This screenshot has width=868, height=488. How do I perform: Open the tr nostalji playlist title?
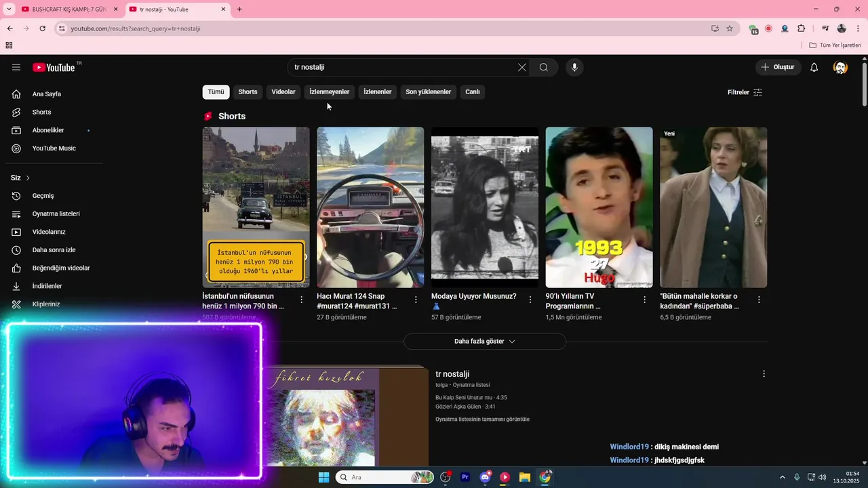click(452, 374)
